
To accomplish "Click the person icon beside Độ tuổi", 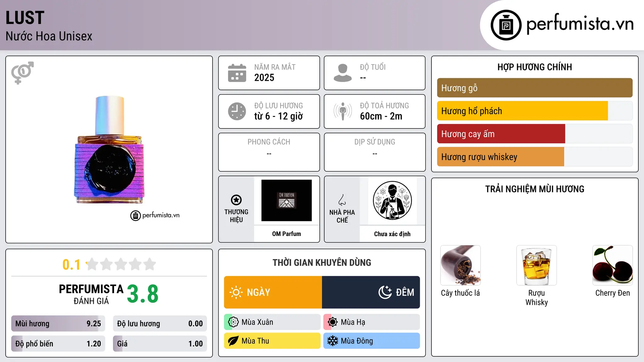I will point(343,73).
